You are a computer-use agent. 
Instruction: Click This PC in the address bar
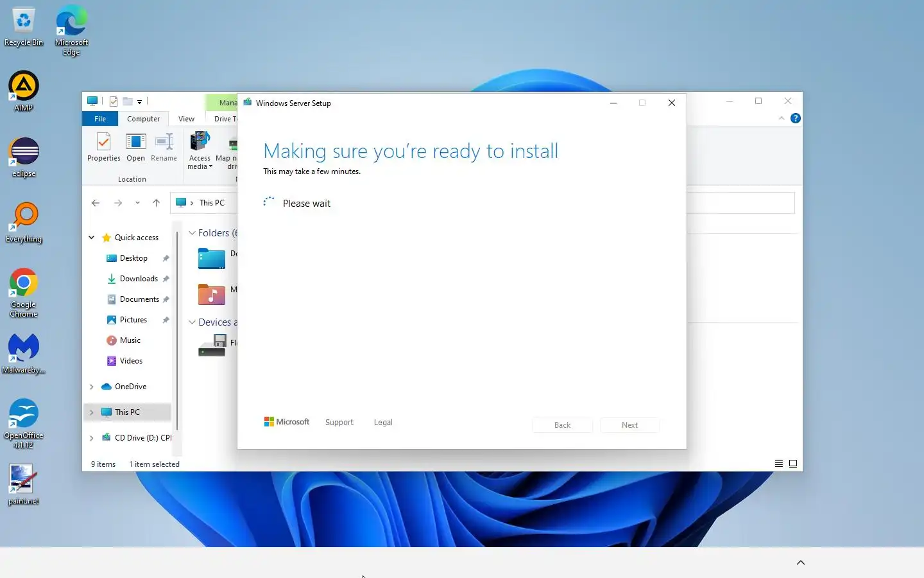tap(212, 203)
